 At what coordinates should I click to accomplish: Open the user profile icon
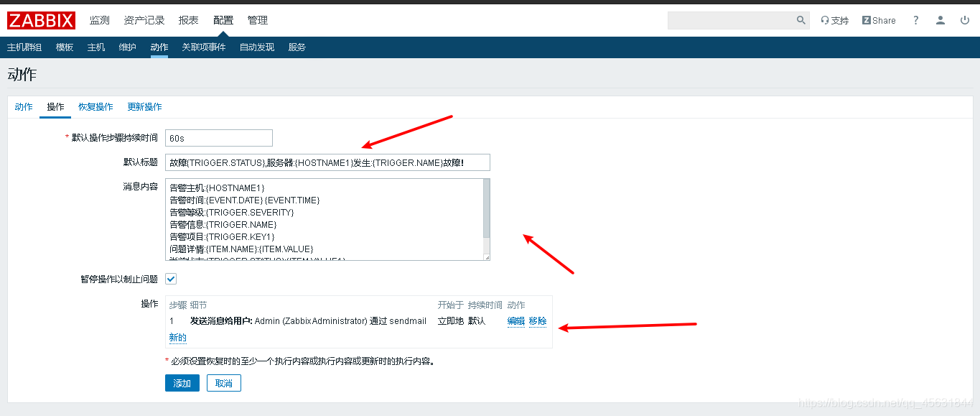[941, 21]
